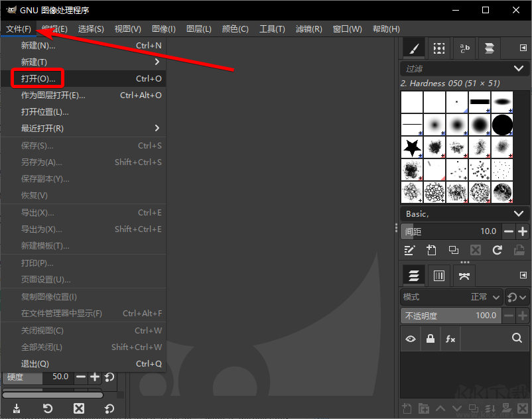
Task: Decrease brush 间距 with minus
Action: coord(509,231)
